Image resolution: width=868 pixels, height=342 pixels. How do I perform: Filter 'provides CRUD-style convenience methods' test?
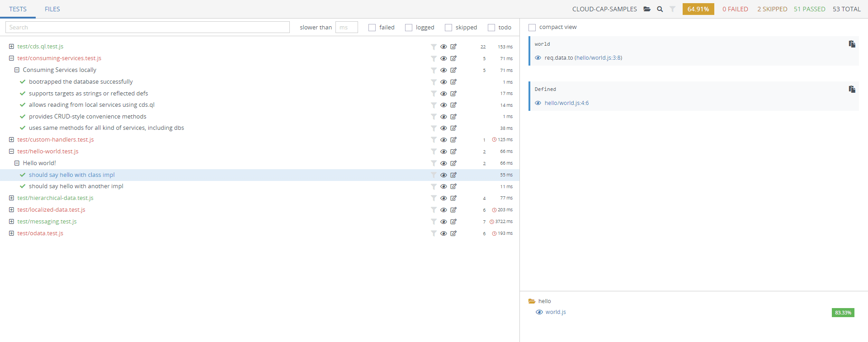434,117
